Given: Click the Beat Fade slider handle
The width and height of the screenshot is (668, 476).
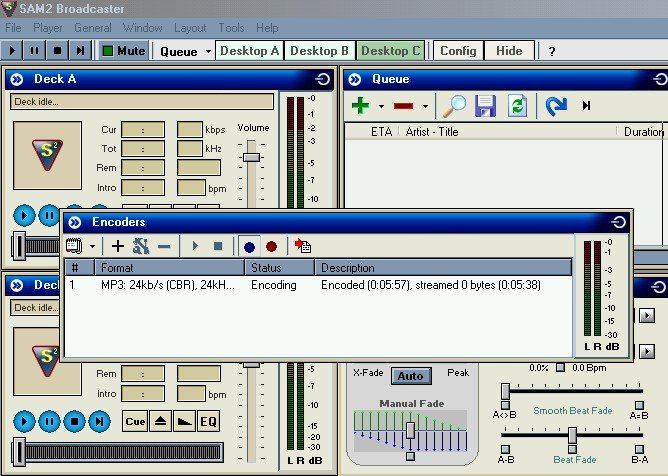Looking at the screenshot, I should (572, 435).
